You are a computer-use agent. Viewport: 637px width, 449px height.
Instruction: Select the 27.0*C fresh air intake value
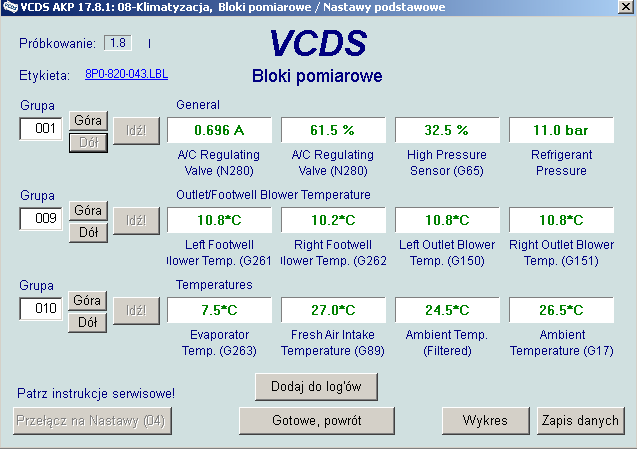[333, 310]
